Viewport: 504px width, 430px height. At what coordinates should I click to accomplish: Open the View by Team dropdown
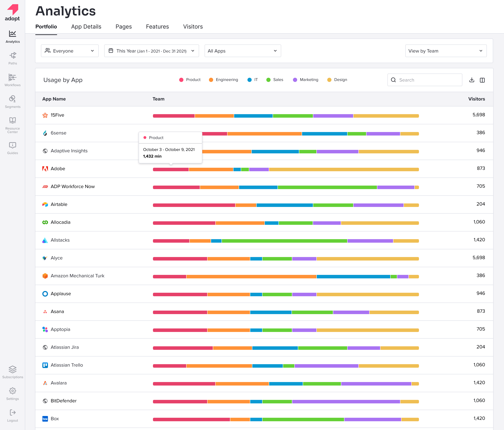point(446,51)
